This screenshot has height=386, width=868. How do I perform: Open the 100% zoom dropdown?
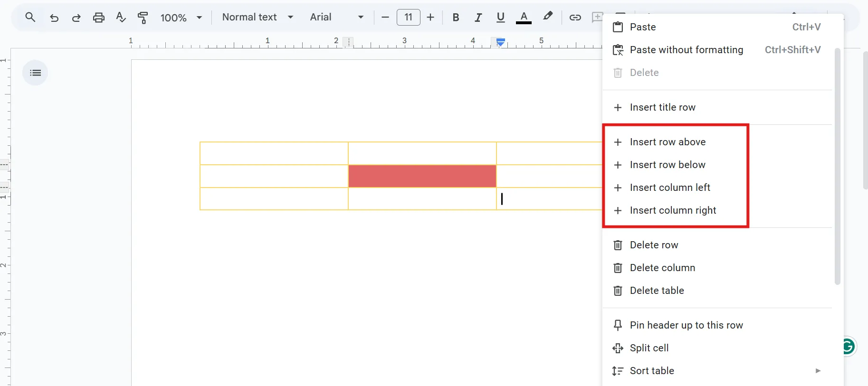click(181, 18)
